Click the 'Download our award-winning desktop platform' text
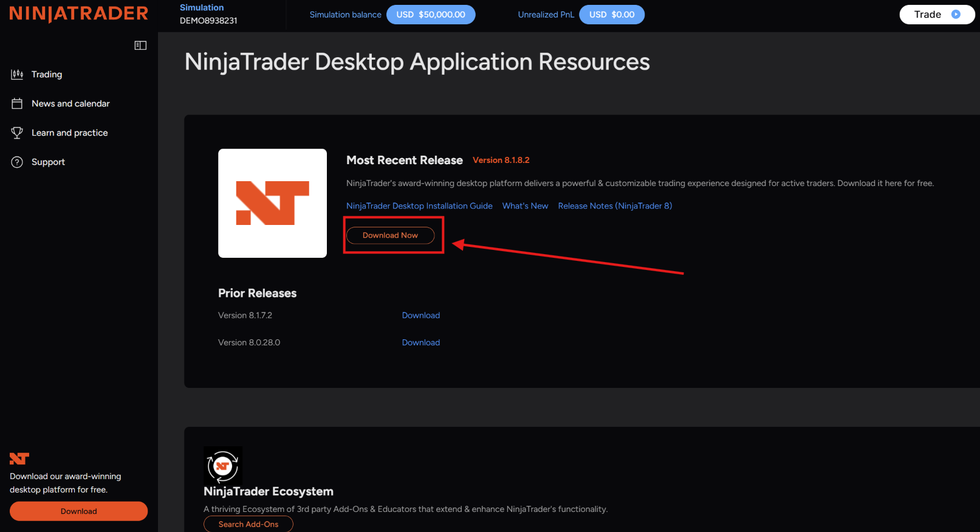Screen dimensions: 980x532 pos(66,483)
